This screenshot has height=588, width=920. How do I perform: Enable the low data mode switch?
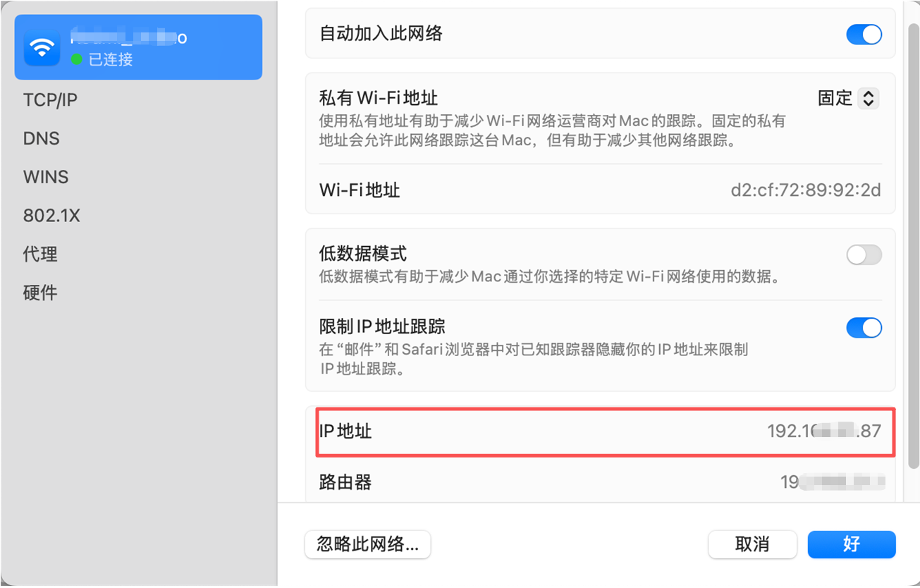pyautogui.click(x=864, y=255)
